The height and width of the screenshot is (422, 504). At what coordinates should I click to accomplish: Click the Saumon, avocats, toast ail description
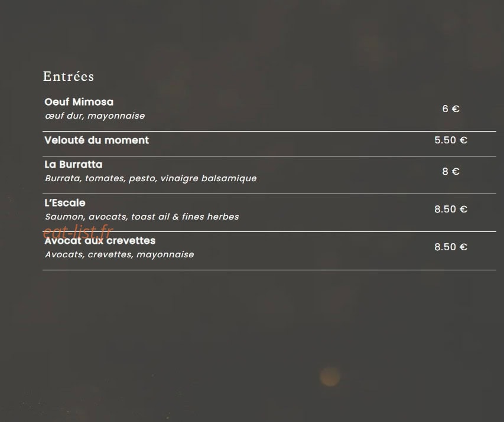[x=142, y=217]
